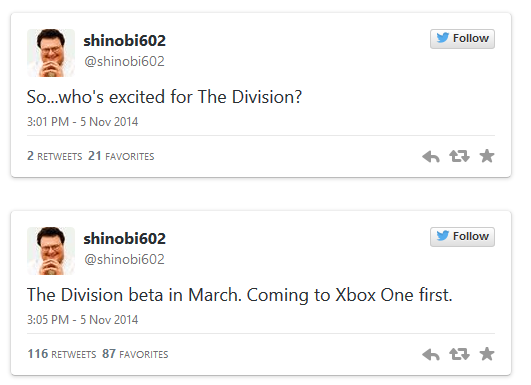
Task: Open shinobi602 avatar in second tweet
Action: (51, 251)
